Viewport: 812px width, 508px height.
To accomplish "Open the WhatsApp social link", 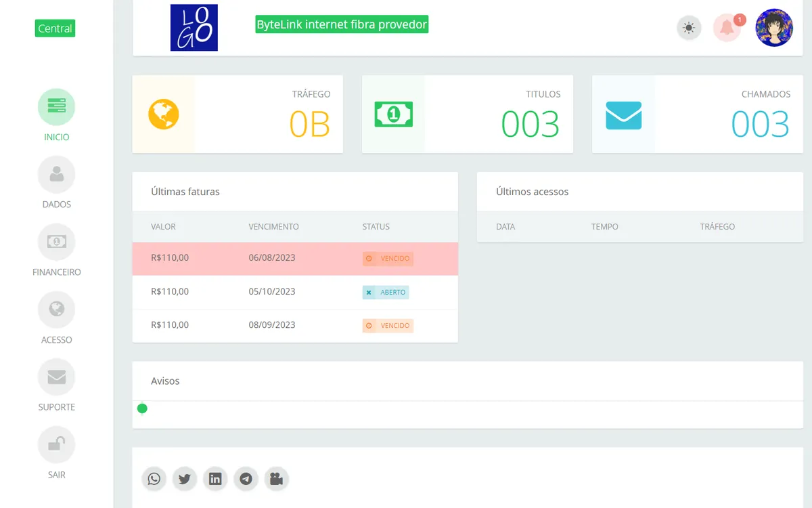I will [x=154, y=479].
